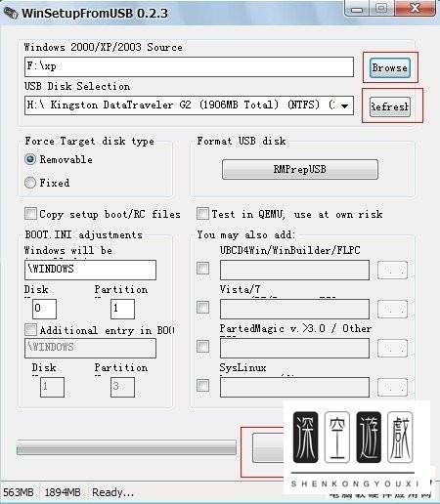The height and width of the screenshot is (504, 440).
Task: Click the Windows folder \WINDOWS field
Action: click(90, 270)
